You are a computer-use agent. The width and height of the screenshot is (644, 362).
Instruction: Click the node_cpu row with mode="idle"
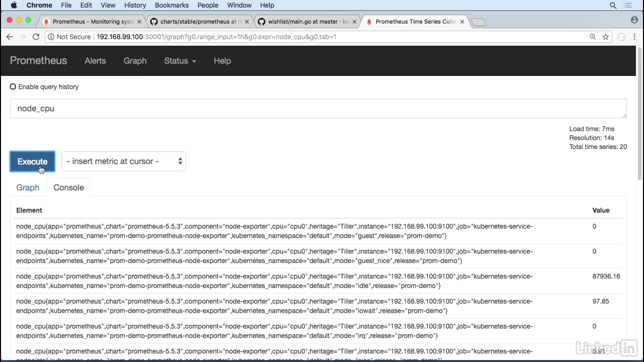pos(318,281)
